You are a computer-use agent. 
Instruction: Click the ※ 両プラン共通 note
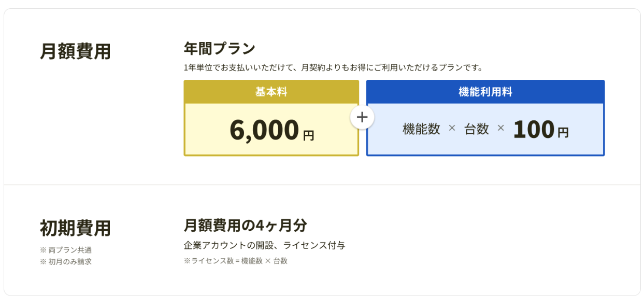click(66, 250)
